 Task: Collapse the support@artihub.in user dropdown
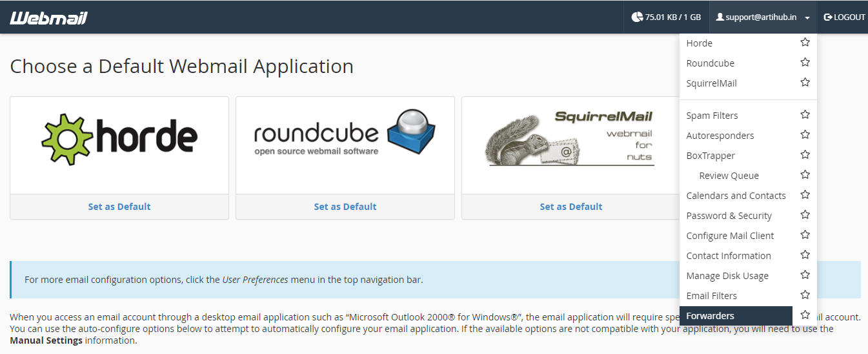tap(763, 17)
